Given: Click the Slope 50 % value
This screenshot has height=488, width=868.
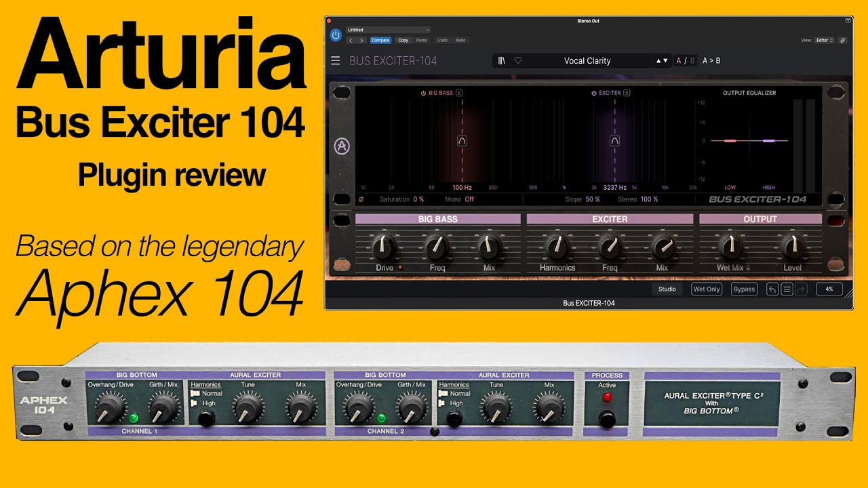Looking at the screenshot, I should 593,199.
